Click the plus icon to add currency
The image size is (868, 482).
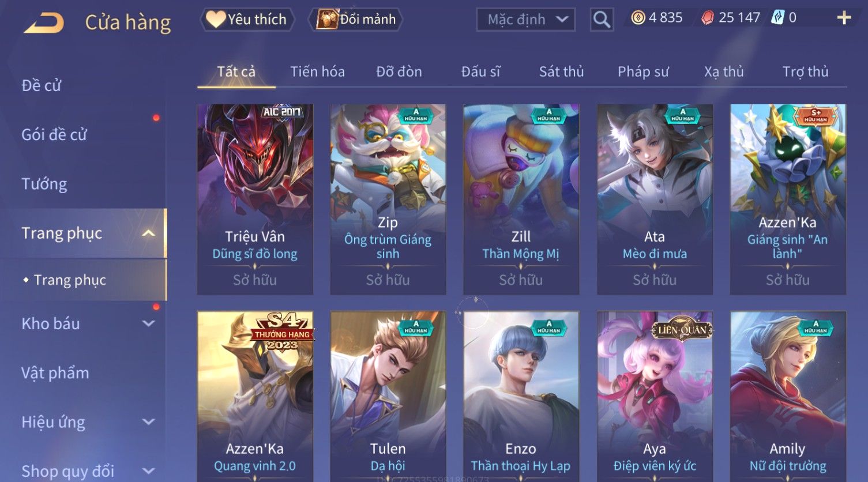pyautogui.click(x=844, y=18)
